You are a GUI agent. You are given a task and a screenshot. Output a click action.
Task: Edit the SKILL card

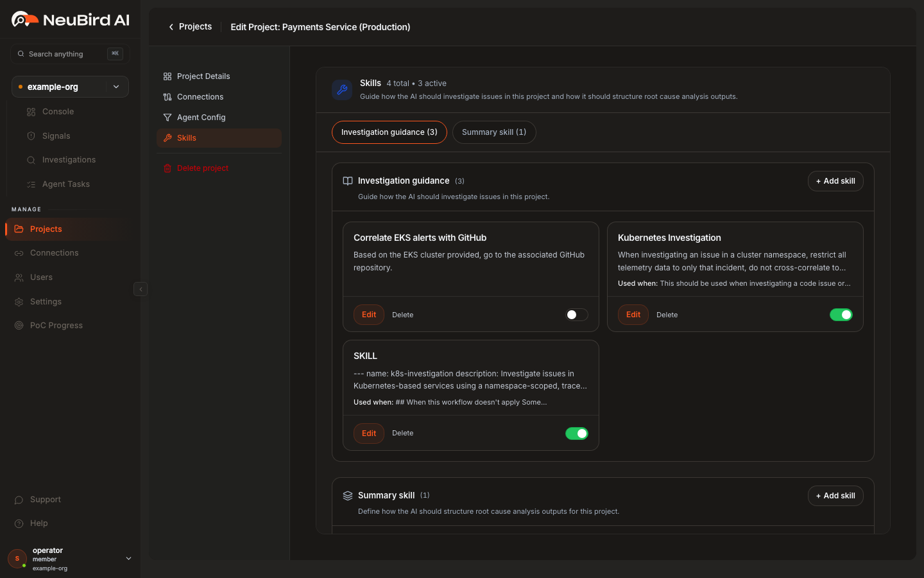(x=369, y=433)
